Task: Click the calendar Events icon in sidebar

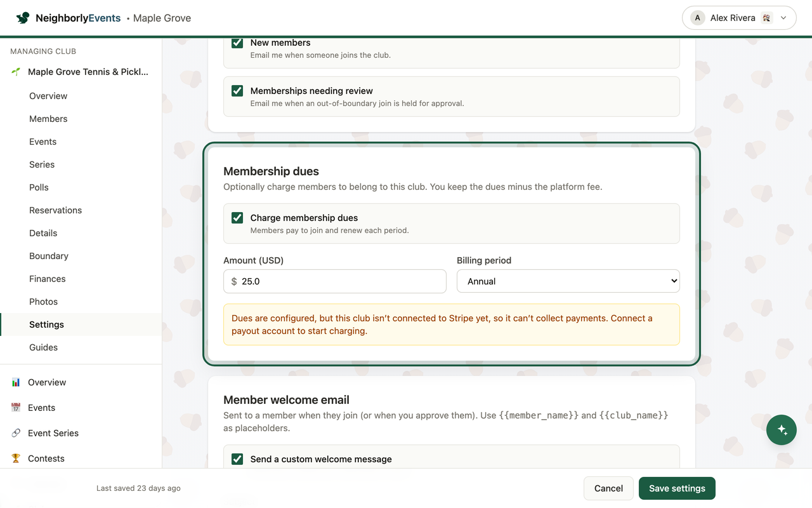Action: [x=16, y=408]
